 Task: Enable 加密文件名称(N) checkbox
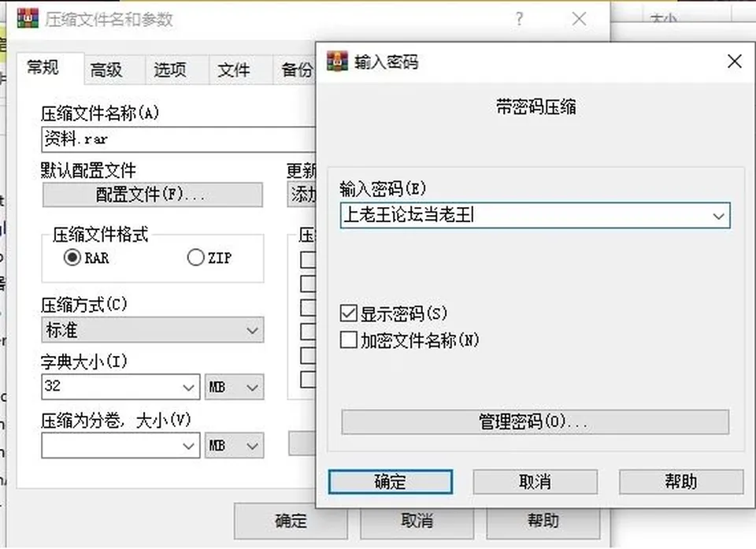[x=348, y=339]
